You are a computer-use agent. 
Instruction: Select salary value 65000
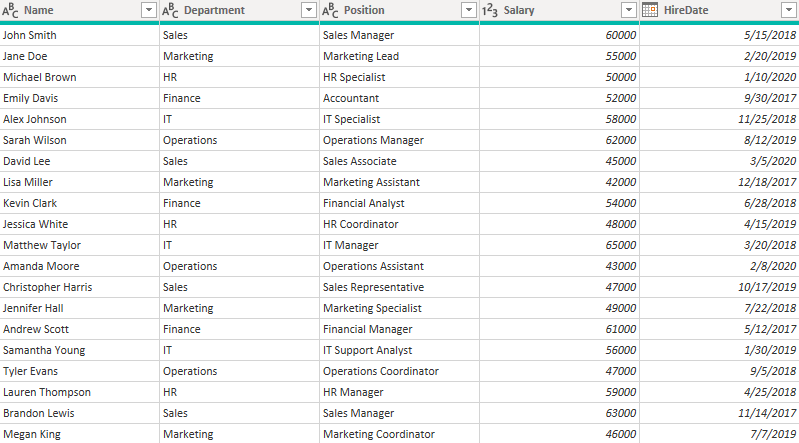click(x=560, y=245)
